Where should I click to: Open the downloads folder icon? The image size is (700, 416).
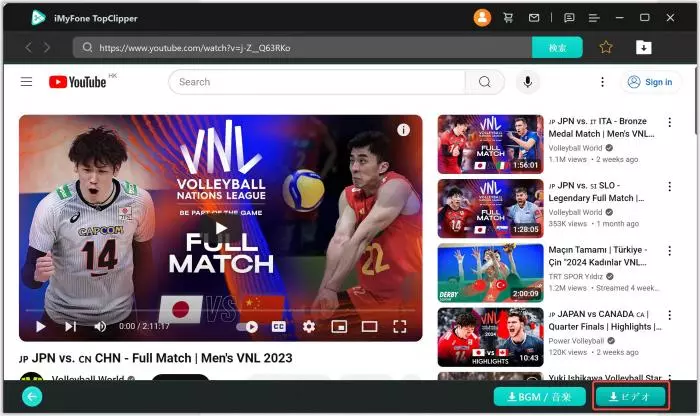pos(643,47)
